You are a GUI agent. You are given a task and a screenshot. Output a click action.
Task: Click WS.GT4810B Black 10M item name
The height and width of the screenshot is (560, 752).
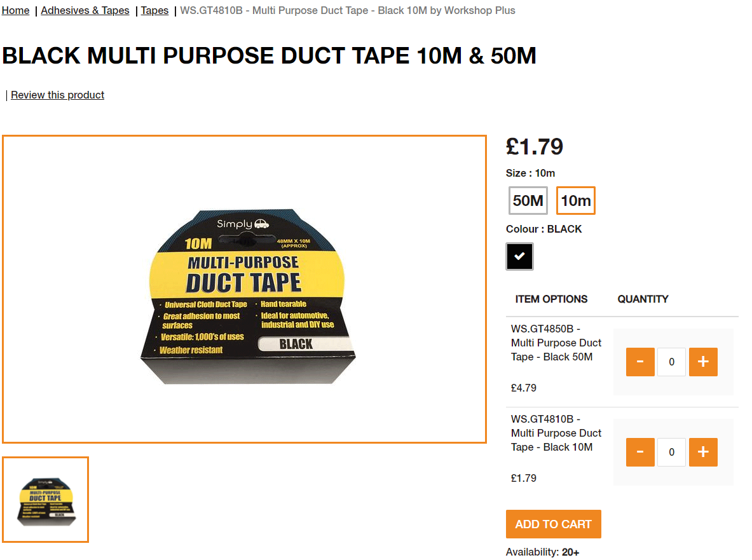tap(556, 433)
